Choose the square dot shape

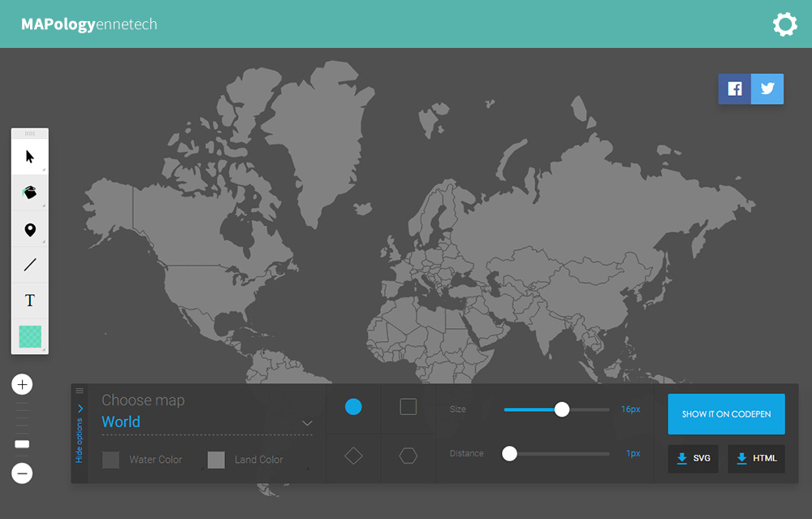(x=408, y=407)
